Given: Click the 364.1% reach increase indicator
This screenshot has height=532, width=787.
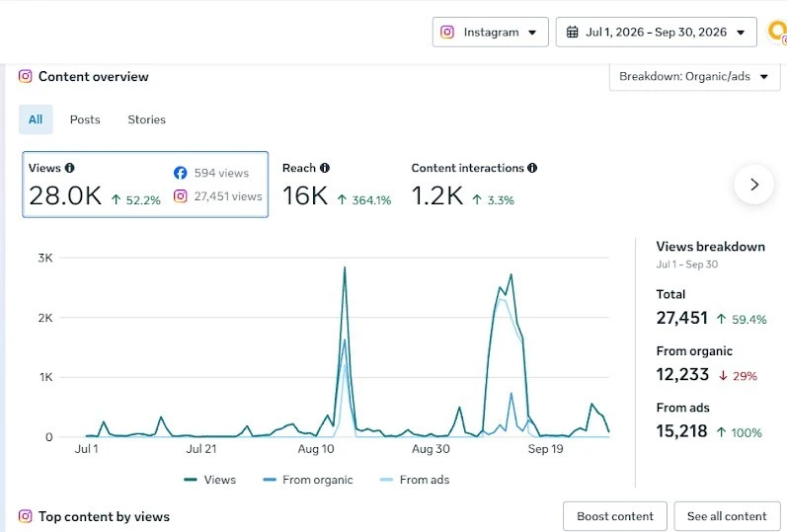Looking at the screenshot, I should coord(364,200).
